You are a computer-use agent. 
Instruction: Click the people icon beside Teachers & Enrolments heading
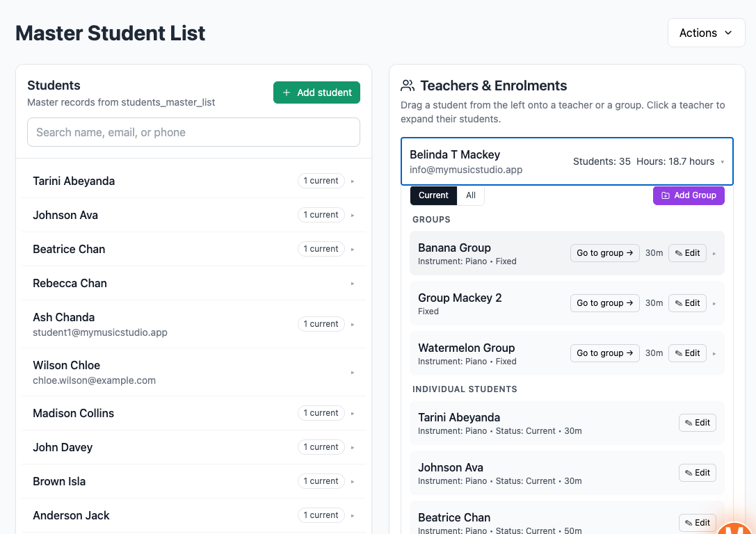click(x=407, y=86)
